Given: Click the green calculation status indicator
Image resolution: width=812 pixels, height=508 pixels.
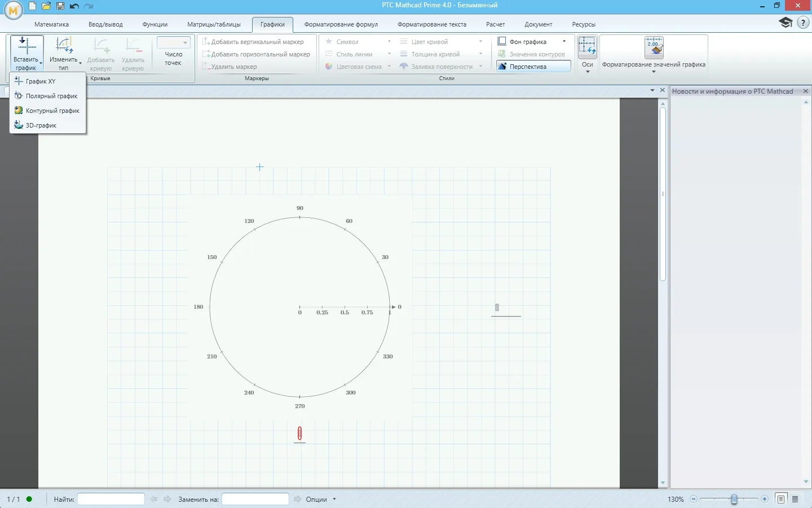Looking at the screenshot, I should [x=29, y=499].
